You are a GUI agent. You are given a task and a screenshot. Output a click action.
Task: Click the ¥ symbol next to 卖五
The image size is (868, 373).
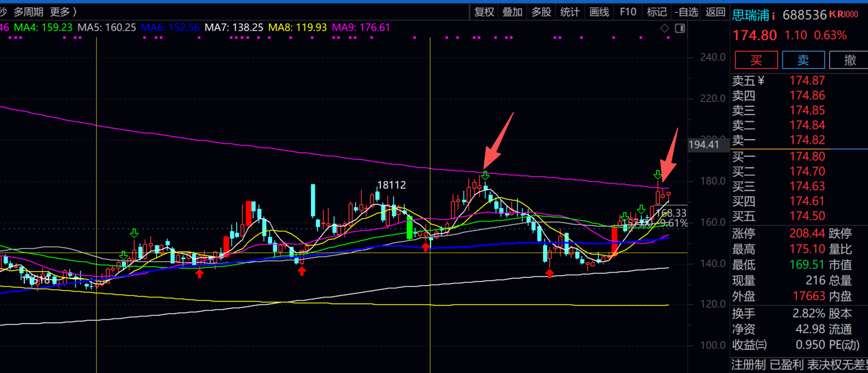pos(761,81)
